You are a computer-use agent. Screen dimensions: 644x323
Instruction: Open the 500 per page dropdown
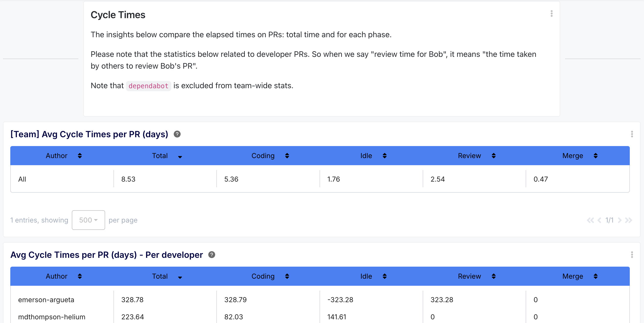point(88,220)
